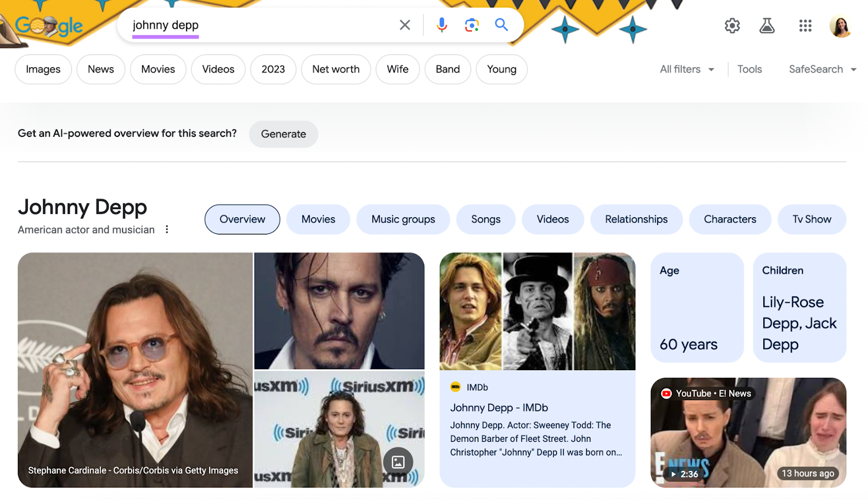Click the search magnifier icon

coord(501,24)
